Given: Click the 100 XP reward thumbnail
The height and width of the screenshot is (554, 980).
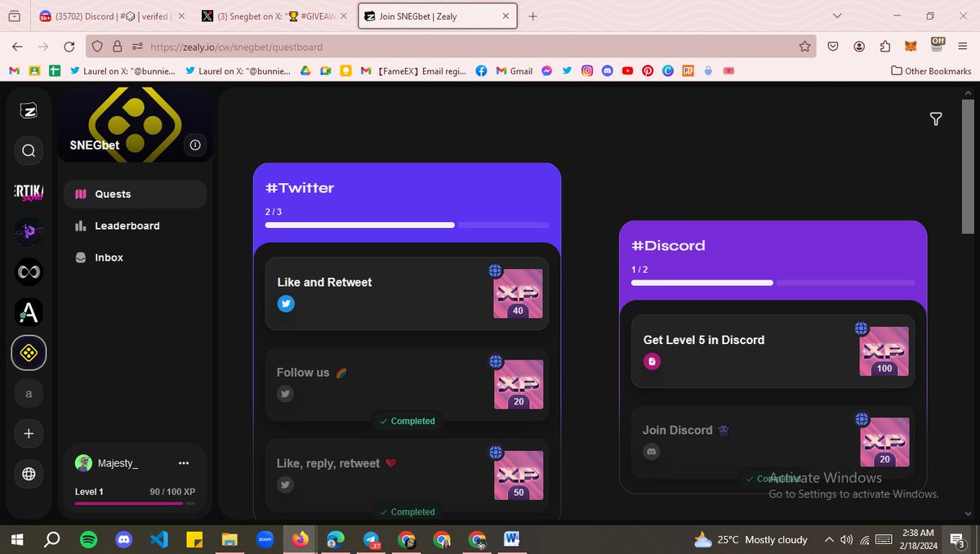Looking at the screenshot, I should point(884,351).
